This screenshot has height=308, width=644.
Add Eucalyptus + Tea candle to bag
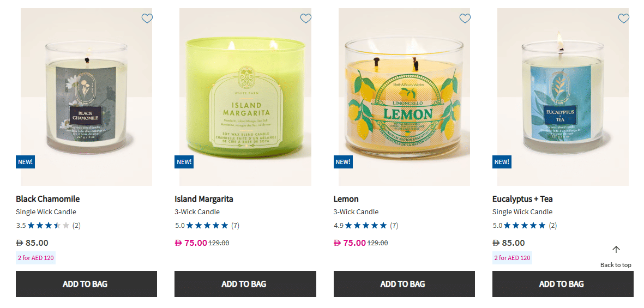pos(563,284)
